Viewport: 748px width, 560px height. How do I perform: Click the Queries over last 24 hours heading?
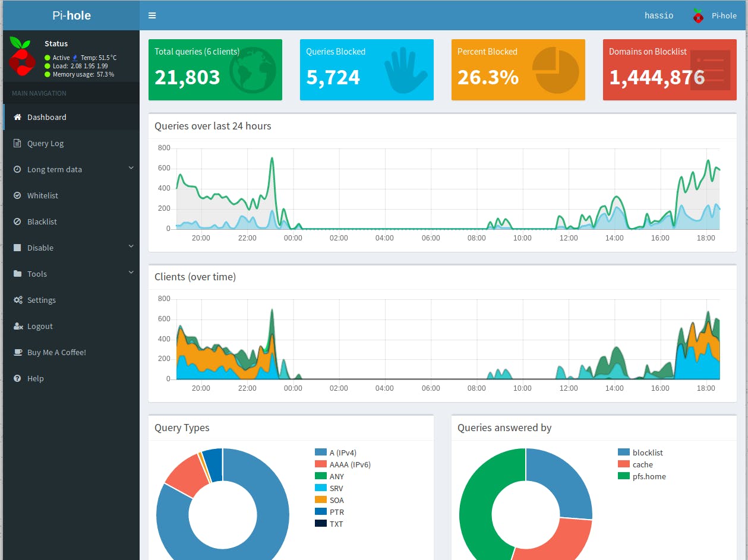click(x=213, y=126)
